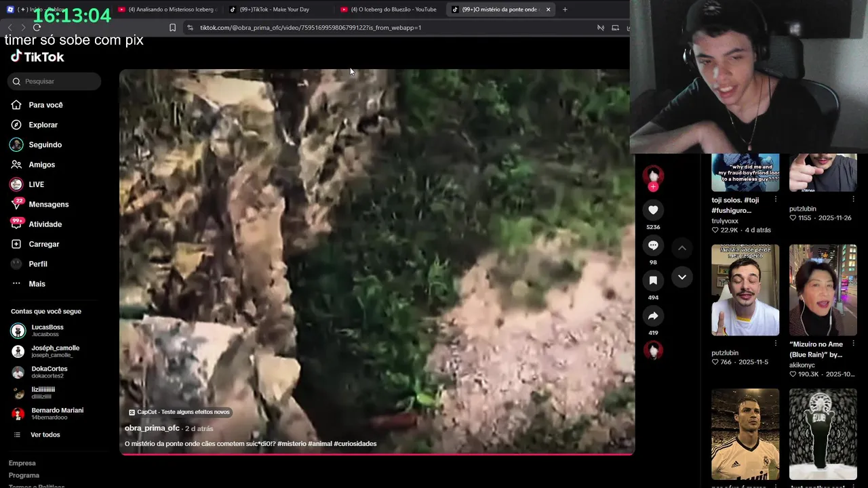
Task: Open options for Mizuiro no Ame video
Action: click(853, 344)
